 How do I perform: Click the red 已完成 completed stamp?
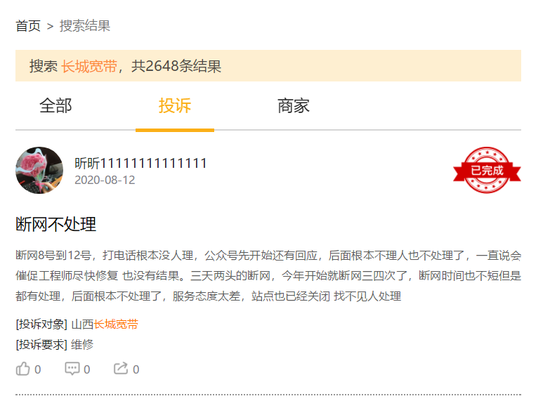pos(487,170)
